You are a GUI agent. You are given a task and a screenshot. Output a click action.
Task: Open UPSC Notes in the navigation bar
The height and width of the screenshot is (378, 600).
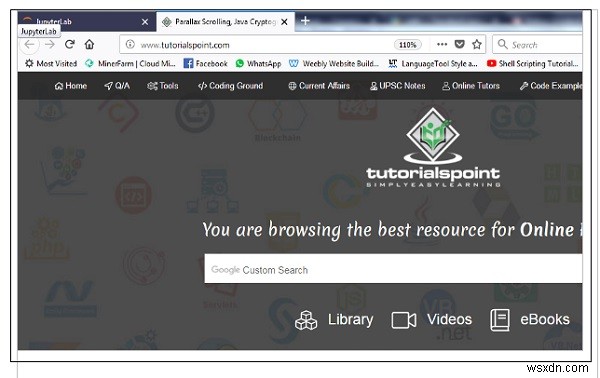[398, 86]
